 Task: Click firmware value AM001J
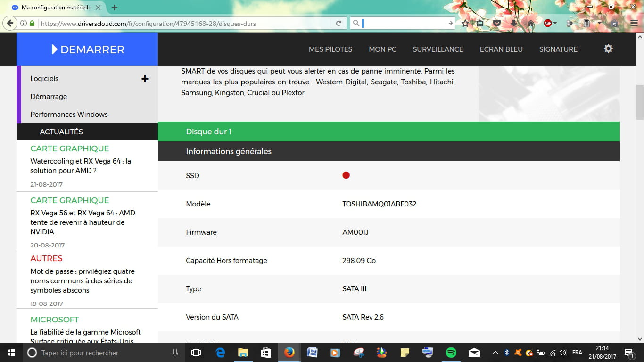point(355,232)
